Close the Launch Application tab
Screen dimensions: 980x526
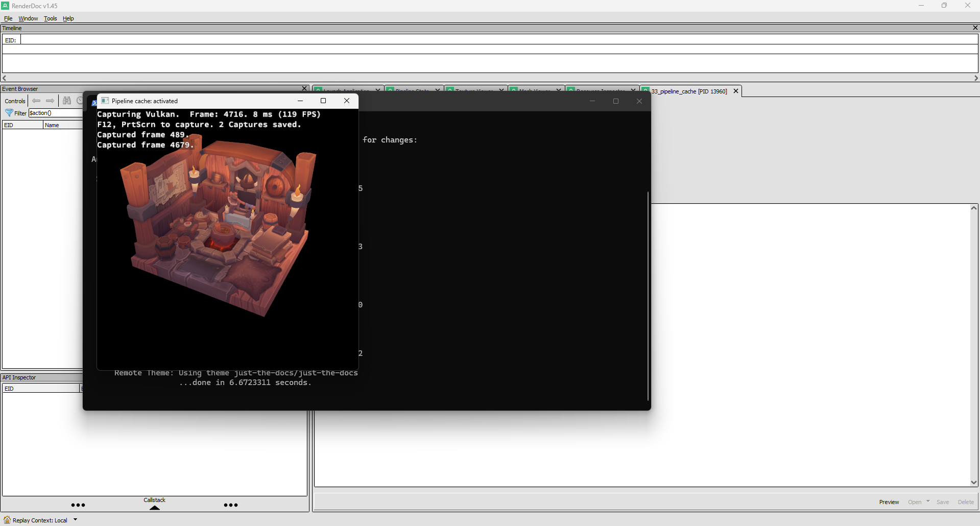coord(378,90)
